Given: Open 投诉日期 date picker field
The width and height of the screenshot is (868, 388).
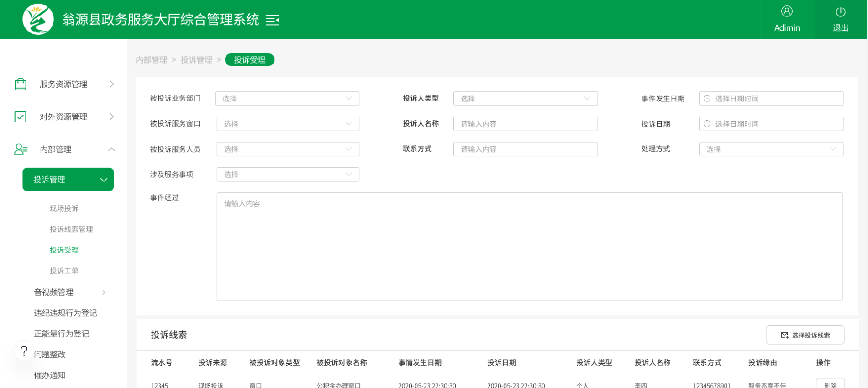Looking at the screenshot, I should coord(771,124).
